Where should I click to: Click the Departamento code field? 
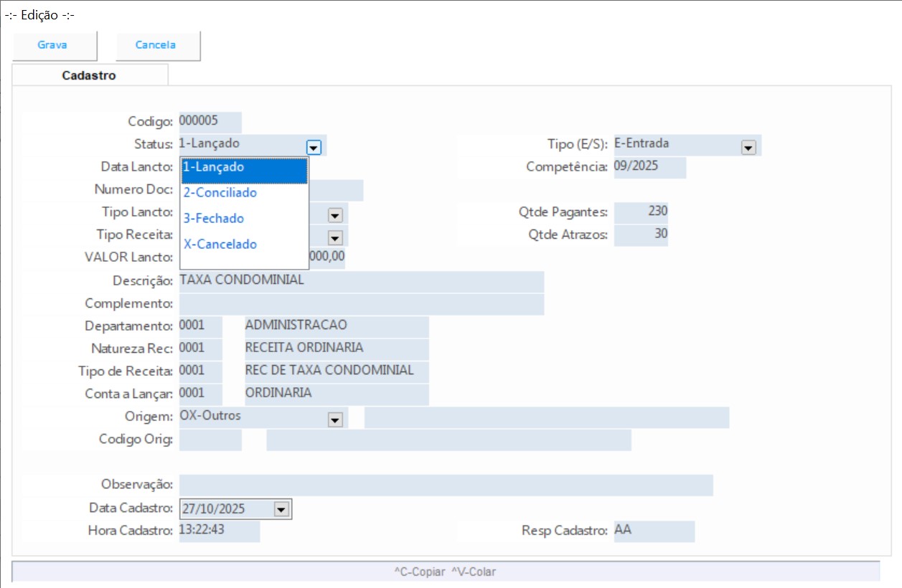tap(200, 326)
